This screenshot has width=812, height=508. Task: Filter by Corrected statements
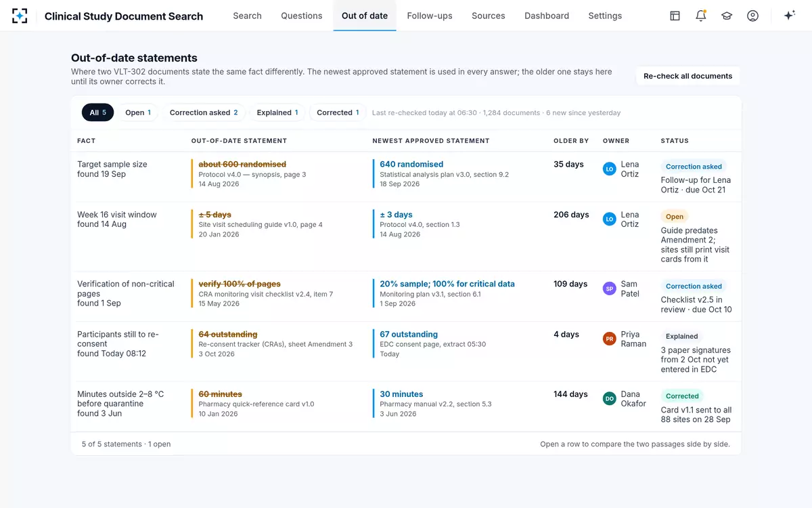pos(338,112)
